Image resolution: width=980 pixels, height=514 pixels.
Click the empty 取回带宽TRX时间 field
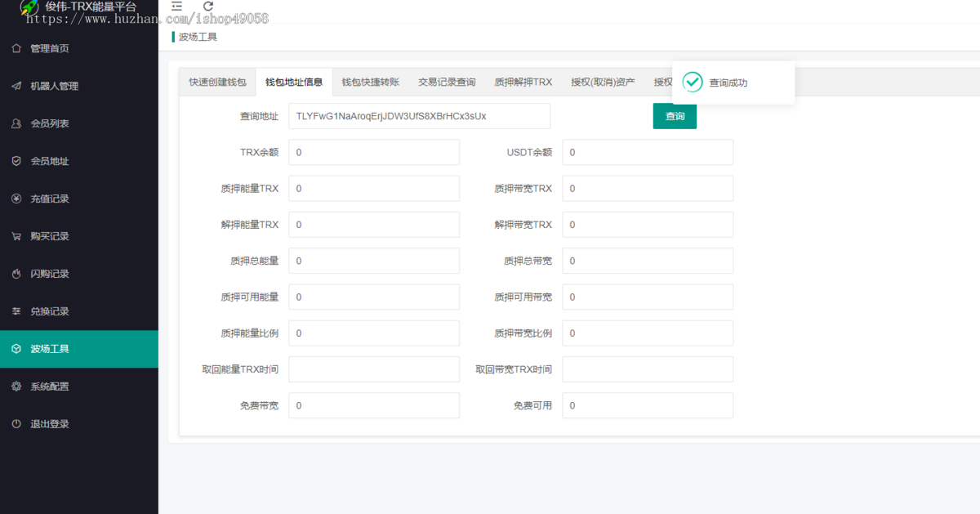pos(648,369)
